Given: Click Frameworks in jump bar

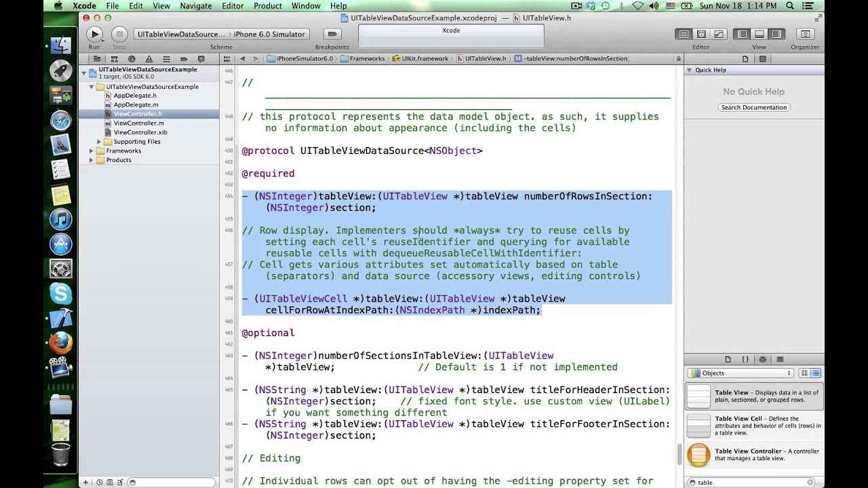Looking at the screenshot, I should [x=362, y=59].
